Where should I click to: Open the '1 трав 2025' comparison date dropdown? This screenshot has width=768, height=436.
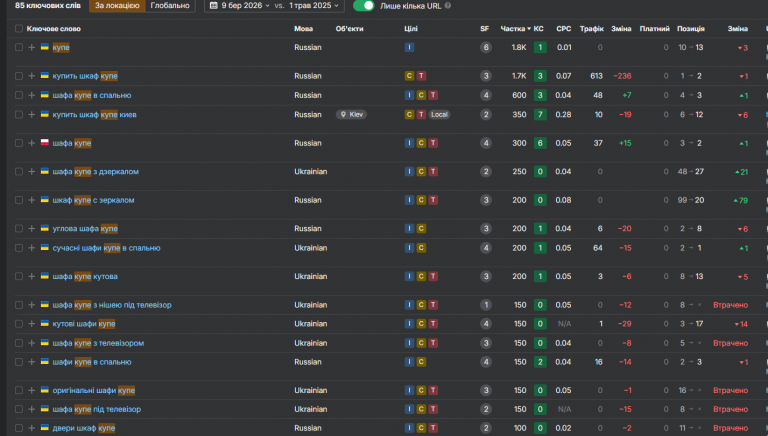[x=314, y=6]
